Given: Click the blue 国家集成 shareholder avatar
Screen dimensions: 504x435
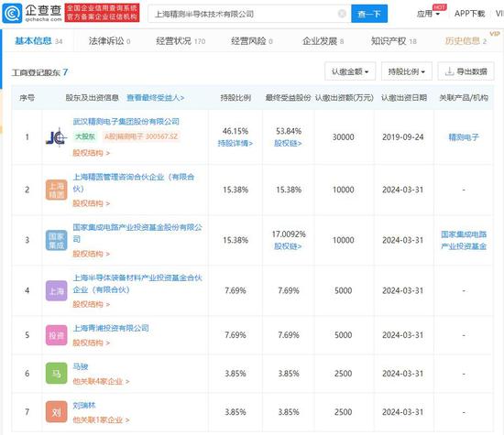Looking at the screenshot, I should coord(57,240).
